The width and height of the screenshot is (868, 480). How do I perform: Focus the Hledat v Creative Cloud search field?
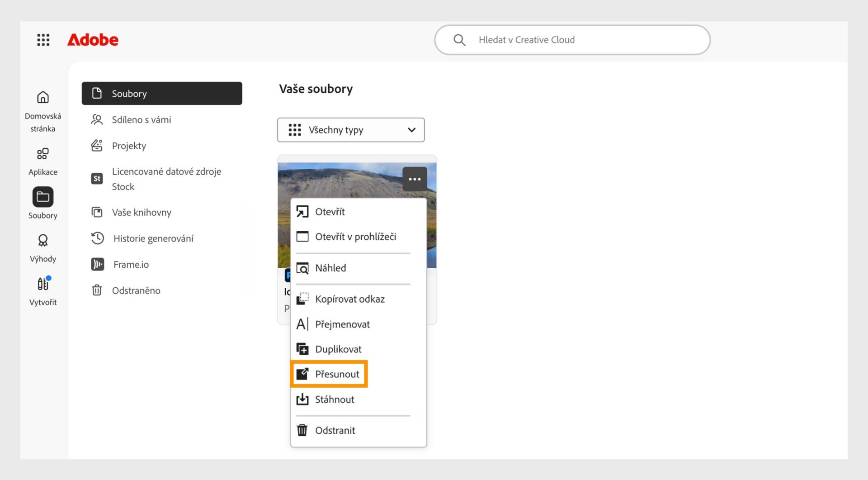tap(572, 40)
